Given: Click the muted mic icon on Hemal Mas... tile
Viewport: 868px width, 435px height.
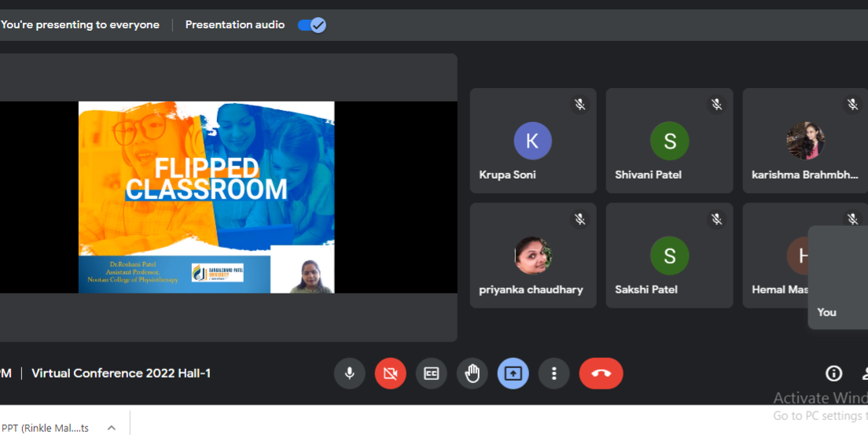Looking at the screenshot, I should click(852, 219).
